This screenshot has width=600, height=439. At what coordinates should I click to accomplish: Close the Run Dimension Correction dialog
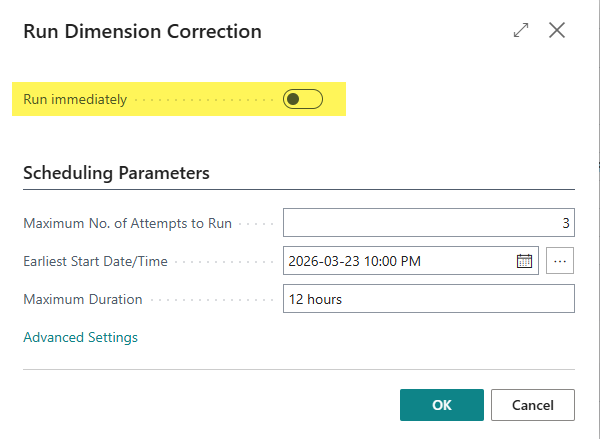coord(557,30)
